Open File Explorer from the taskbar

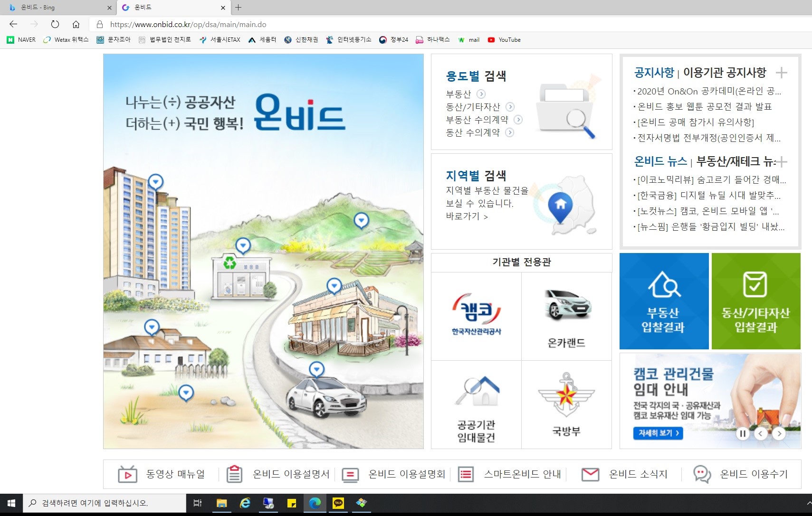click(x=221, y=503)
